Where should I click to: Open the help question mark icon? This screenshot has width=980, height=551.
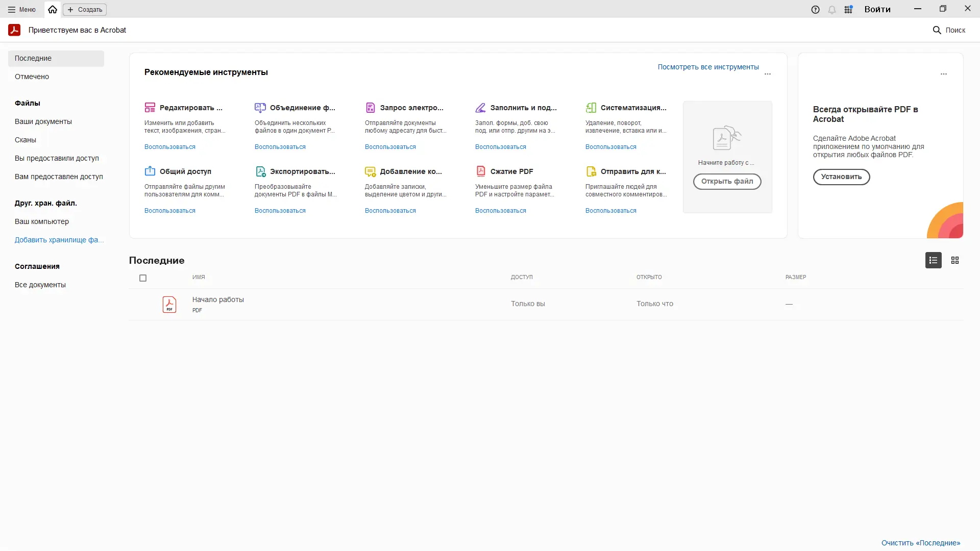[815, 10]
